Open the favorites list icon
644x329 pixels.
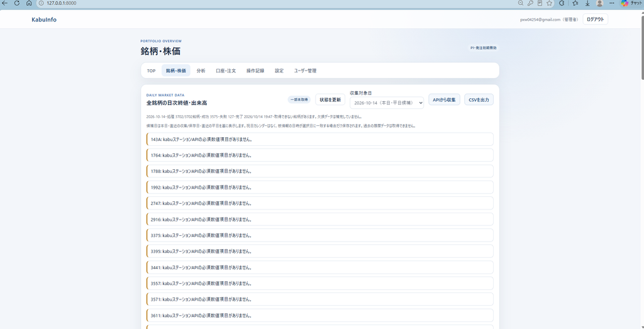(575, 3)
